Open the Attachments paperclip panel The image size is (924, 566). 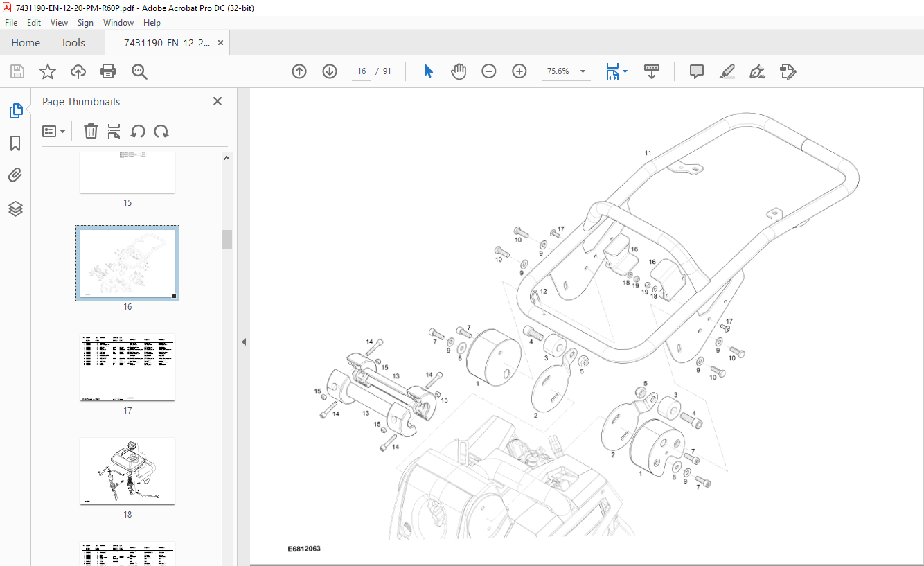[15, 175]
